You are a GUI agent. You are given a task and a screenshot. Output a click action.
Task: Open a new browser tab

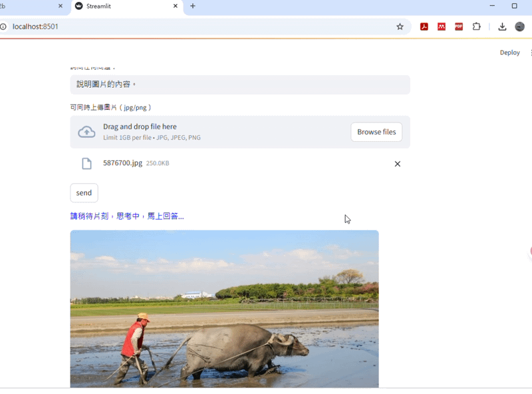[x=193, y=6]
